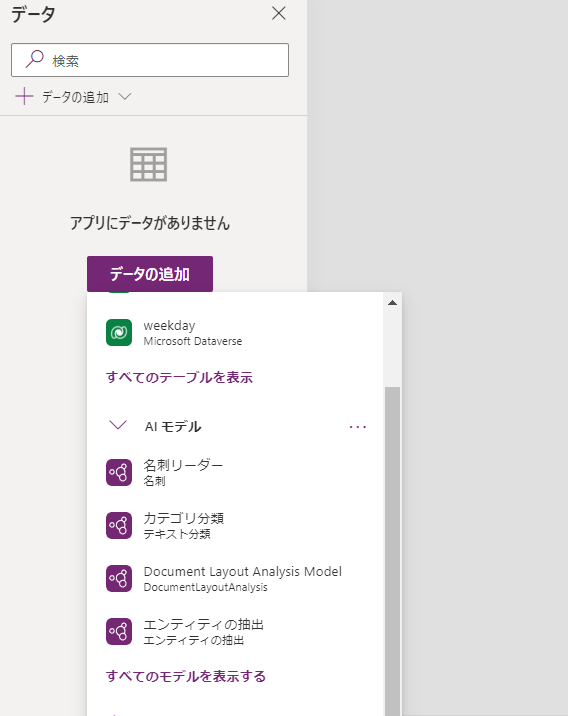Click into the 検索 search field

pos(150,60)
